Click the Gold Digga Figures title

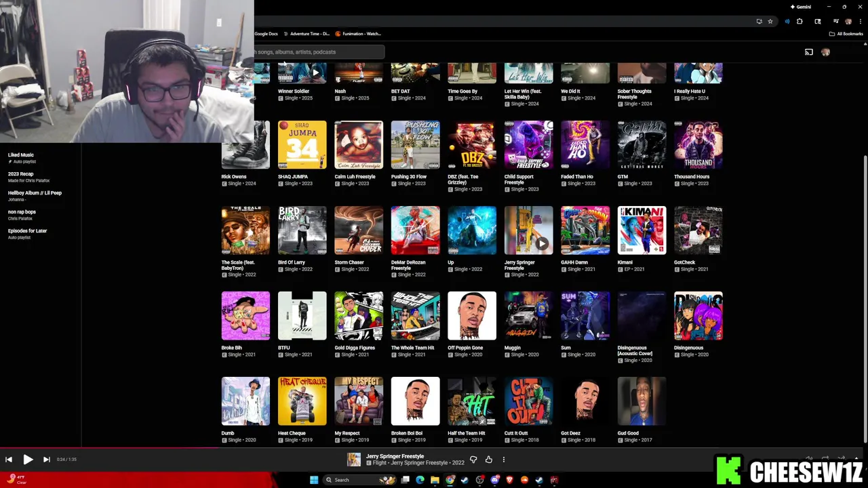click(355, 348)
